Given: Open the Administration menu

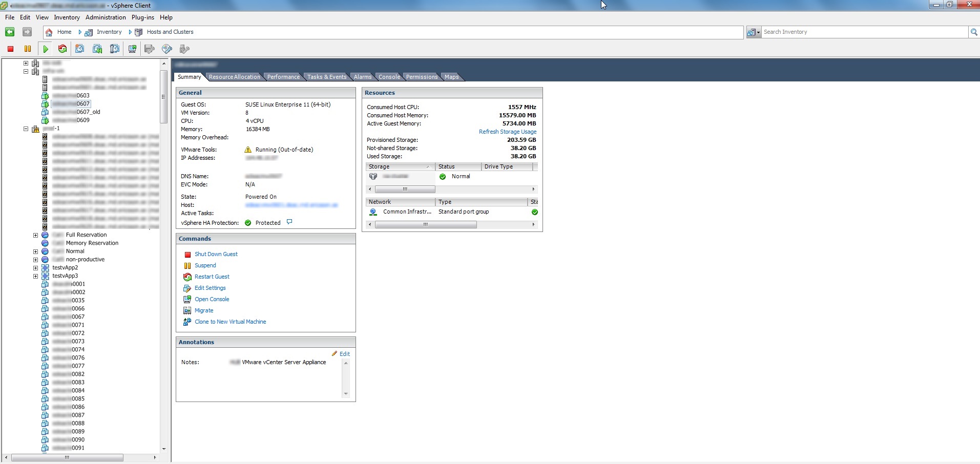Looking at the screenshot, I should click(106, 17).
